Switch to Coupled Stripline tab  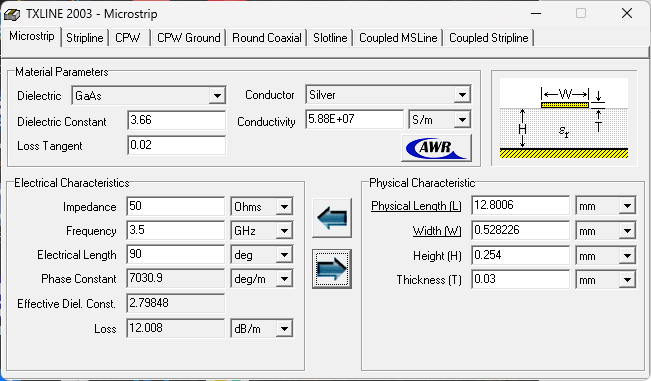[x=489, y=38]
